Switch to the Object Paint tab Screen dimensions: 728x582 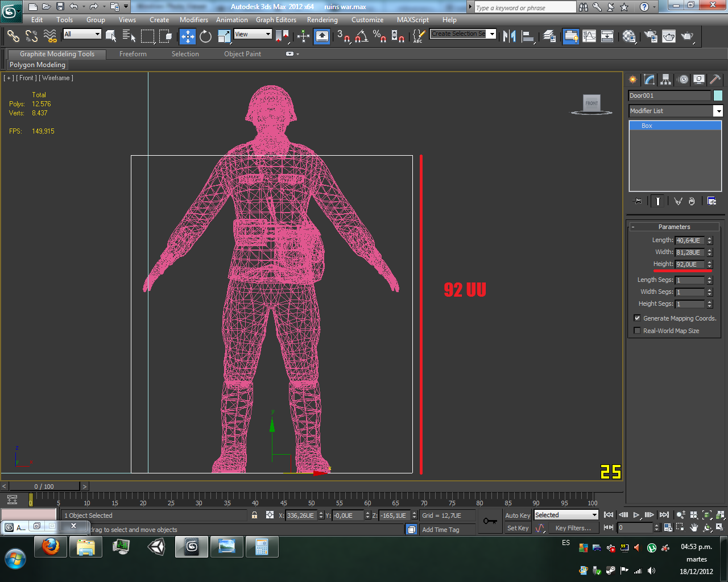(242, 54)
